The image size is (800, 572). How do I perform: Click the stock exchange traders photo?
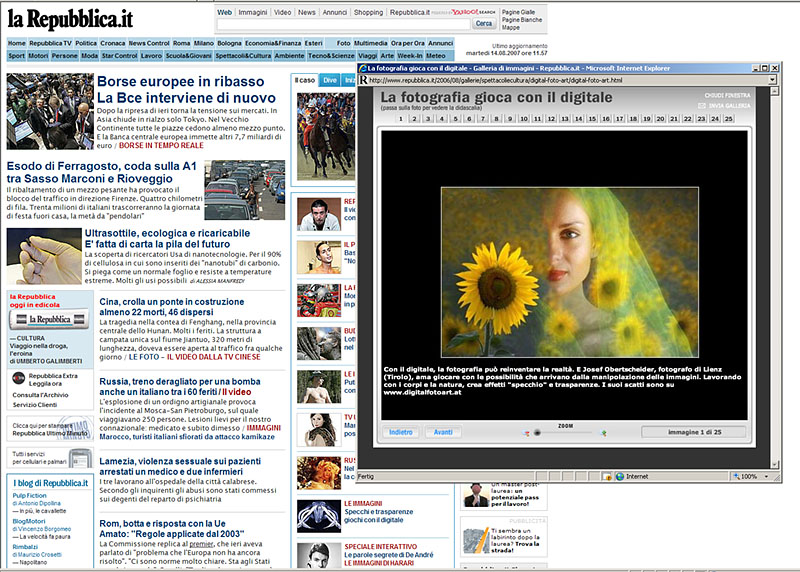click(x=50, y=111)
